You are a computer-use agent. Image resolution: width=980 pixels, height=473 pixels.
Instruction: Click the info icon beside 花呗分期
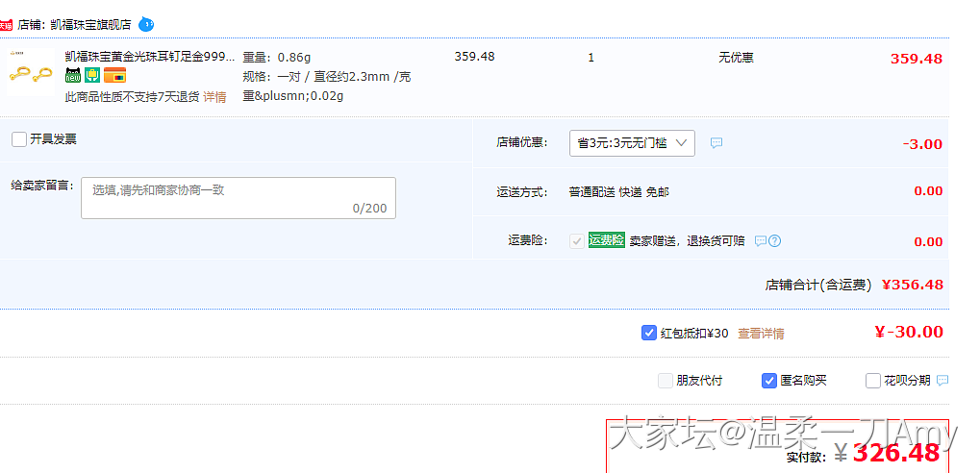point(942,381)
